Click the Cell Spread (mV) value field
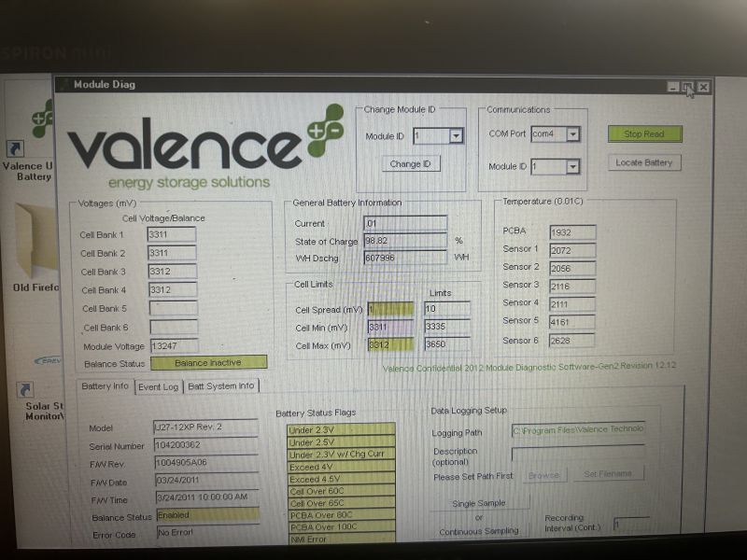The height and width of the screenshot is (560, 747). click(390, 309)
